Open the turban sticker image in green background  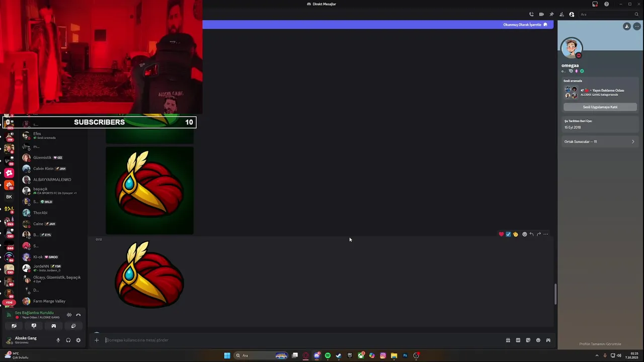pyautogui.click(x=149, y=191)
